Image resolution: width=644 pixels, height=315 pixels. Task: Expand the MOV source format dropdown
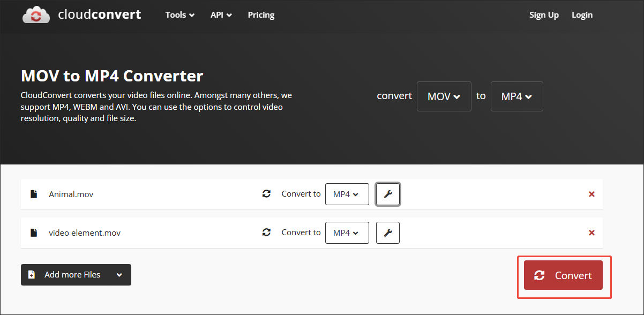(444, 96)
